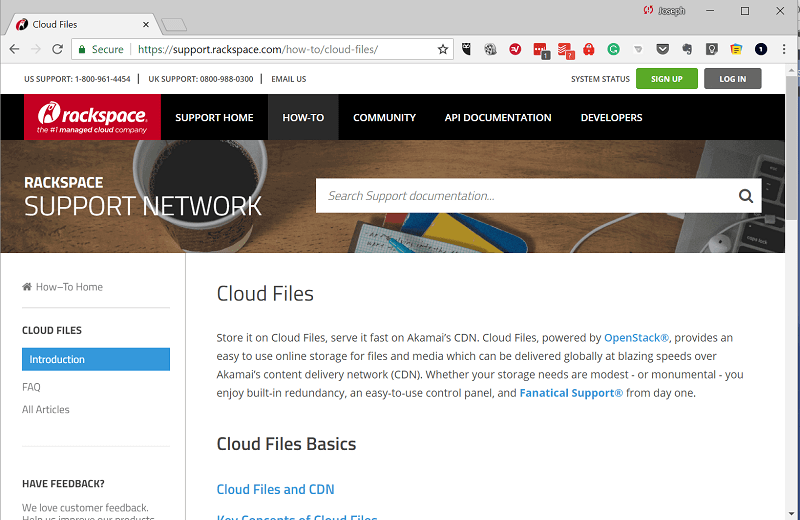
Task: Click the Cloud Files page heading
Action: click(x=265, y=293)
